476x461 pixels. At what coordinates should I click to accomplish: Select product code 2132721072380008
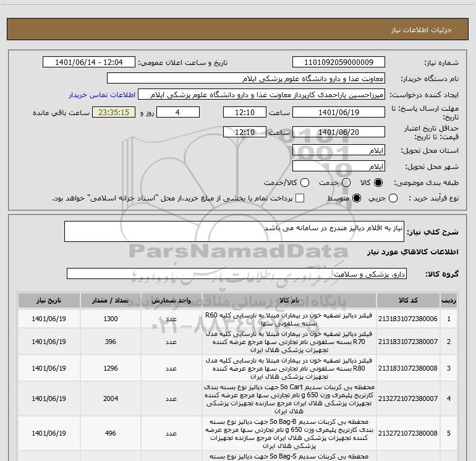tap(408, 433)
